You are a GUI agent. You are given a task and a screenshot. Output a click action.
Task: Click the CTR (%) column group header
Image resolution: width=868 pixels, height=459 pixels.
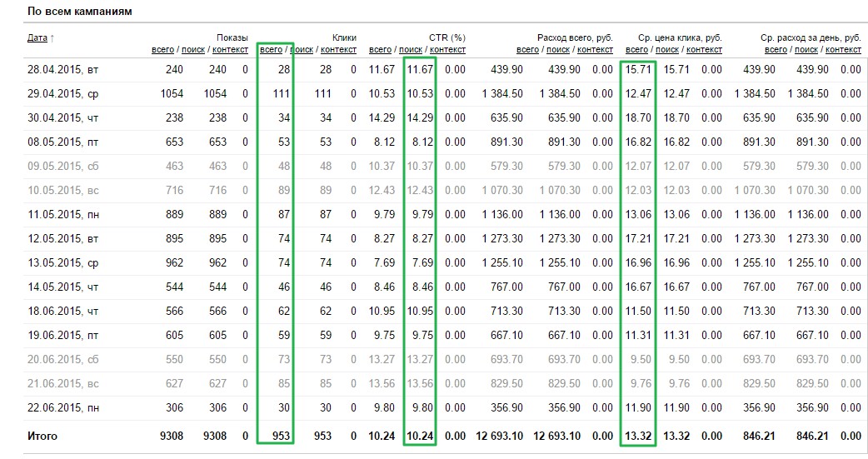coord(446,37)
